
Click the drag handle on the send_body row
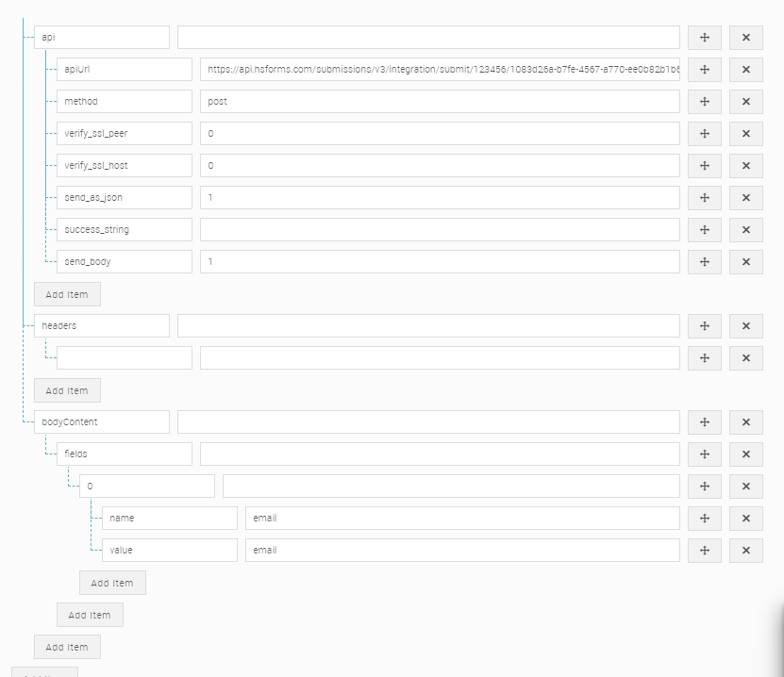pyautogui.click(x=704, y=261)
